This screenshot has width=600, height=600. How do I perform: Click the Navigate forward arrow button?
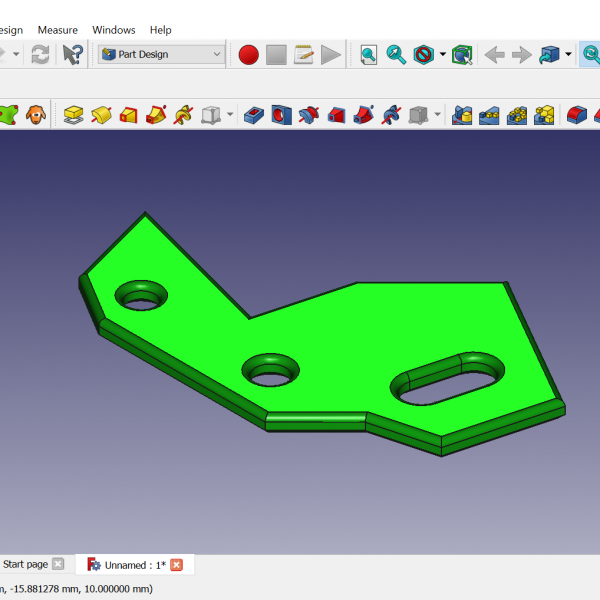point(521,55)
